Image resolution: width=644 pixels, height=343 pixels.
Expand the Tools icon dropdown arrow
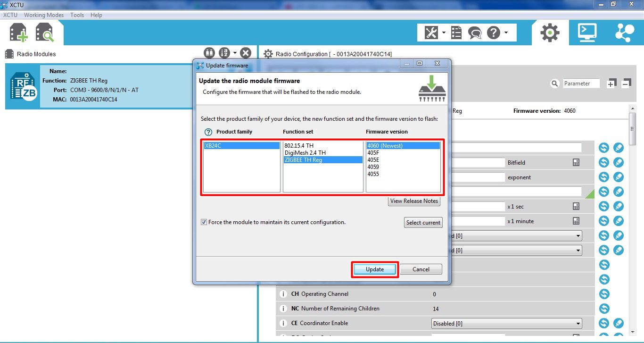click(x=444, y=33)
